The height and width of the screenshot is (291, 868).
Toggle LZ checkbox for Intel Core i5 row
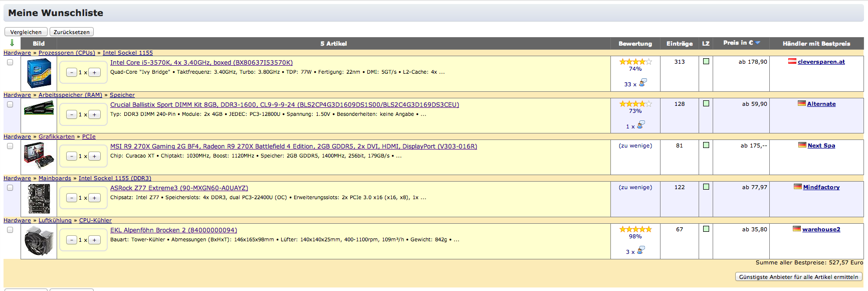(x=706, y=61)
